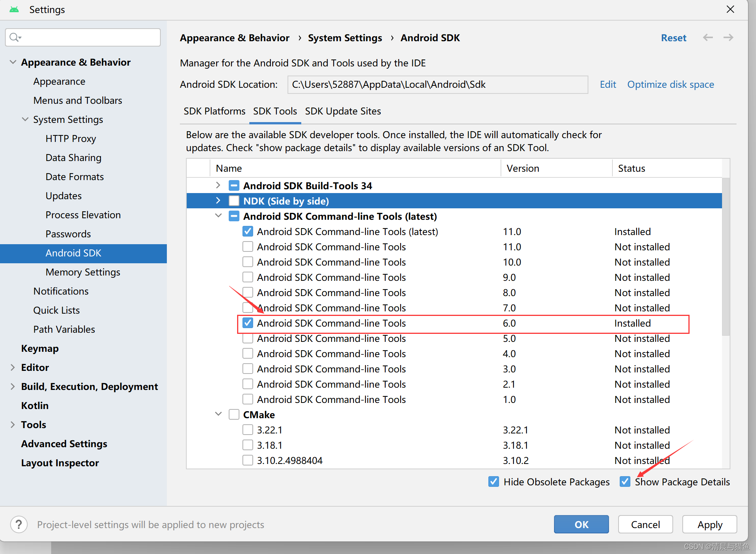Open the SDK Update Sites tab

click(x=342, y=111)
